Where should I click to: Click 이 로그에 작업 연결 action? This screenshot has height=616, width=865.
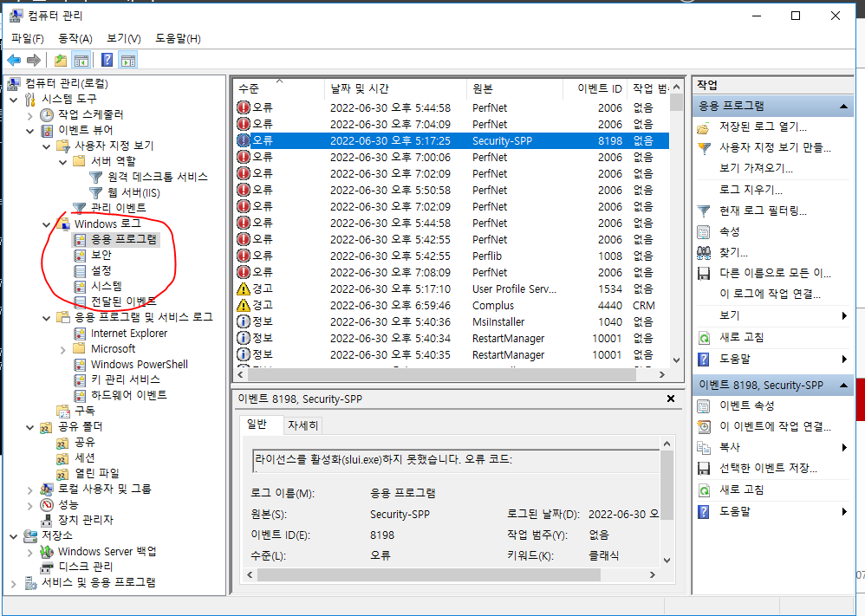770,294
